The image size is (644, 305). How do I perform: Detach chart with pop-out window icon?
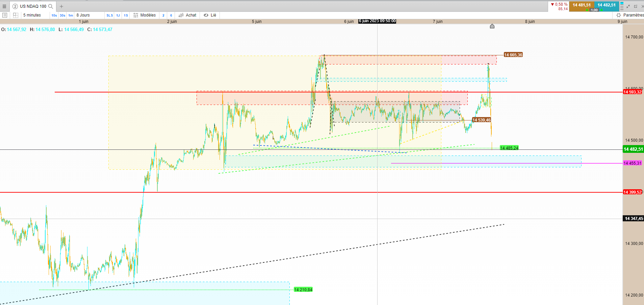pyautogui.click(x=636, y=6)
